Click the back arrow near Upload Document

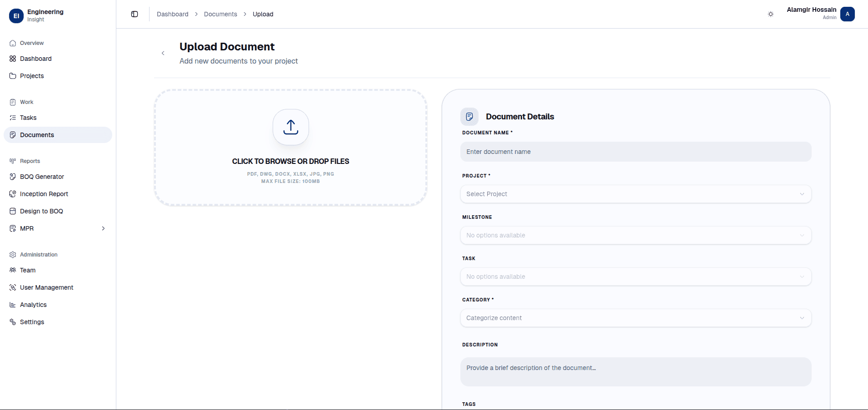[163, 53]
